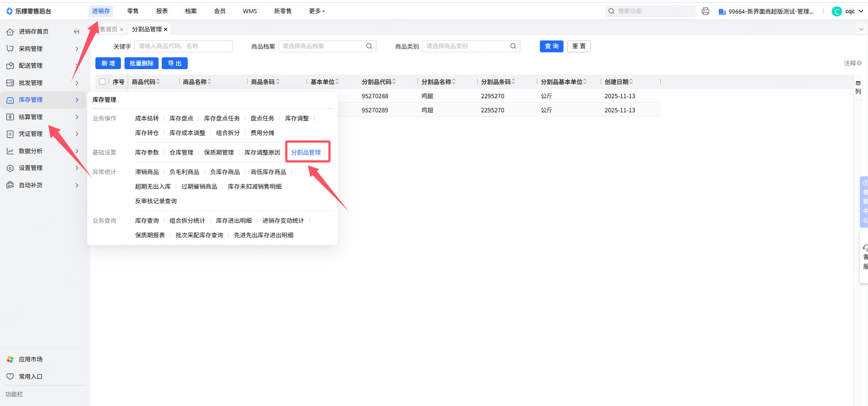Click the 自动补货 sidebar icon
Viewport: 868px width, 406px height.
point(10,185)
